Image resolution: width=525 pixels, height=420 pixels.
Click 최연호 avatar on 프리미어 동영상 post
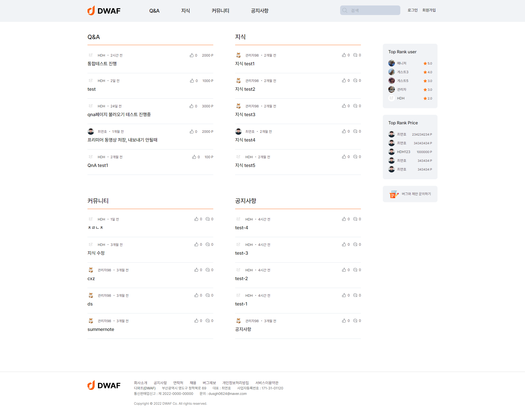pos(91,131)
